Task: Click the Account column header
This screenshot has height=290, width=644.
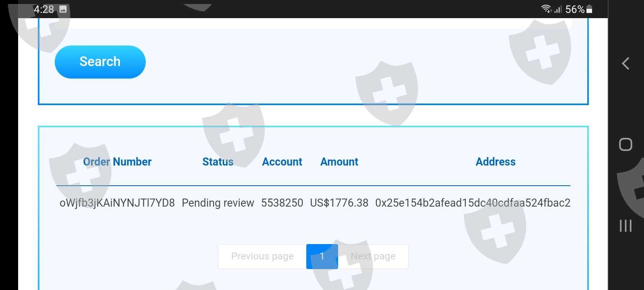Action: (x=282, y=162)
